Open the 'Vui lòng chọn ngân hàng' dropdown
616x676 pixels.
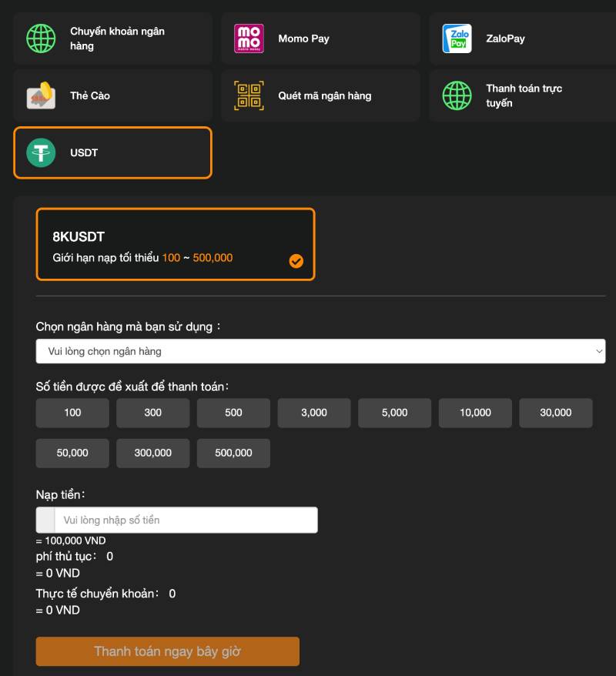[x=320, y=351]
